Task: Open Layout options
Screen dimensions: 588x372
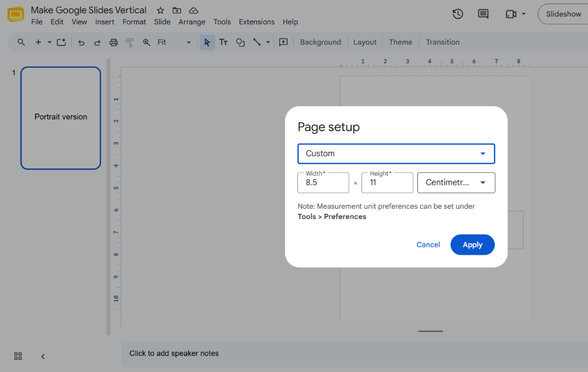Action: (365, 42)
